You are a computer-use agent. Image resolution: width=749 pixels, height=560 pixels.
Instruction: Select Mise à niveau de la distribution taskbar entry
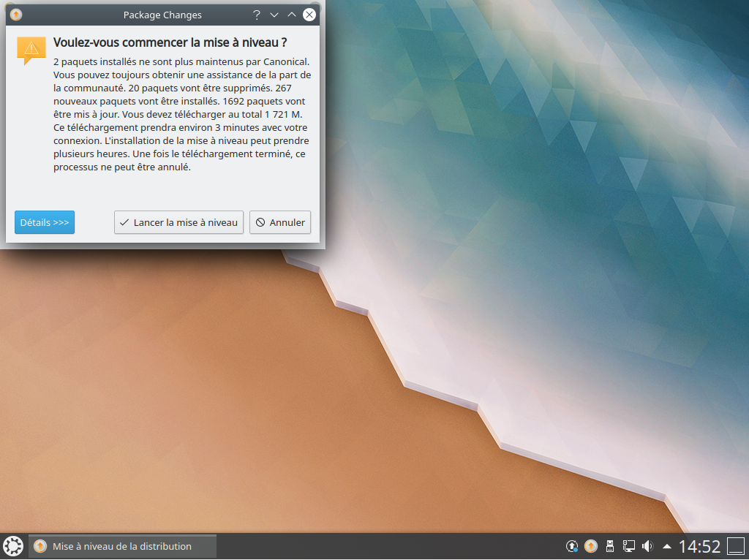coord(122,546)
